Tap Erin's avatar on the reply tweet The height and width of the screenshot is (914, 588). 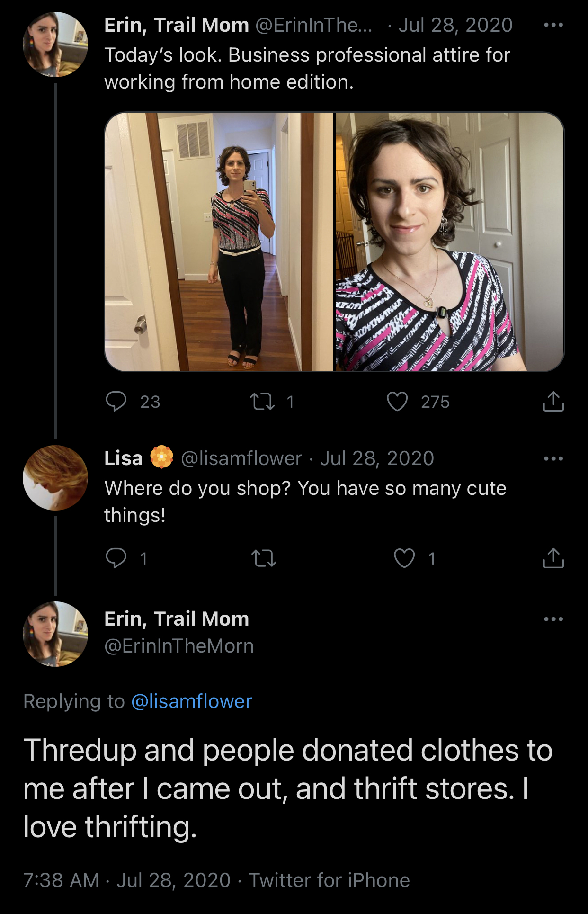[x=55, y=634]
